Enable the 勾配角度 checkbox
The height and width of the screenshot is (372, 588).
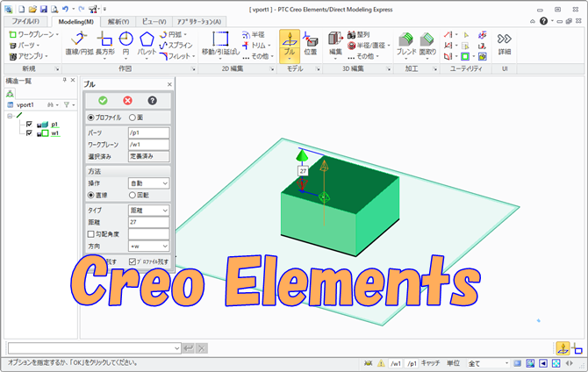point(90,234)
